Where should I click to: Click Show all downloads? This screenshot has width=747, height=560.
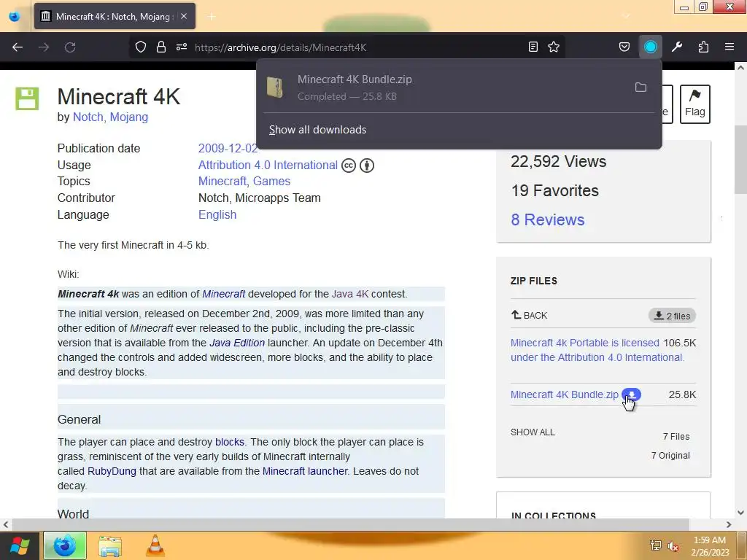(x=318, y=130)
